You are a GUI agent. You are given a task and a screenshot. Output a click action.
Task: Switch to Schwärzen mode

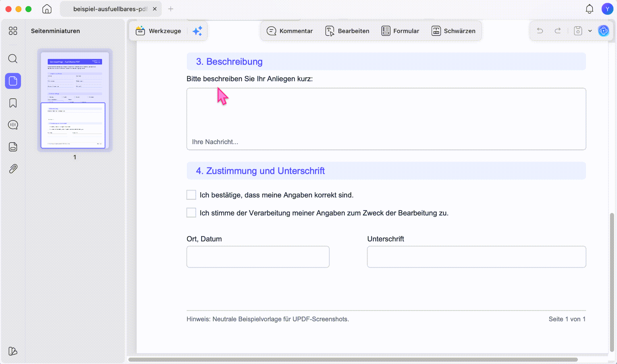coord(453,31)
